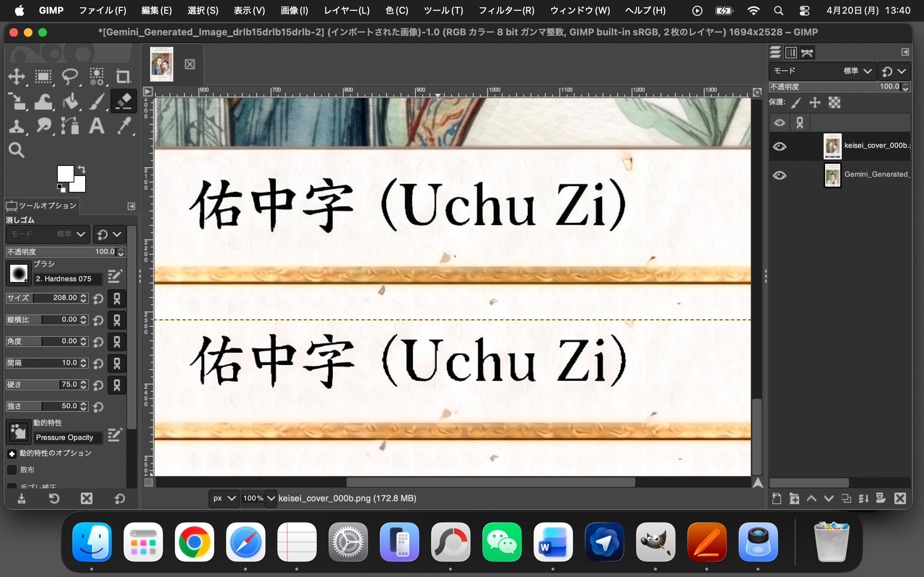
Task: Click the Hardness 075 brush name field
Action: click(x=68, y=279)
